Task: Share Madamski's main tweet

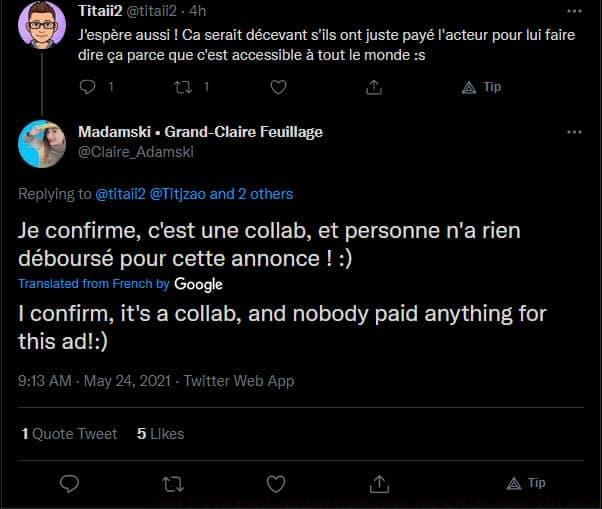Action: pyautogui.click(x=380, y=483)
